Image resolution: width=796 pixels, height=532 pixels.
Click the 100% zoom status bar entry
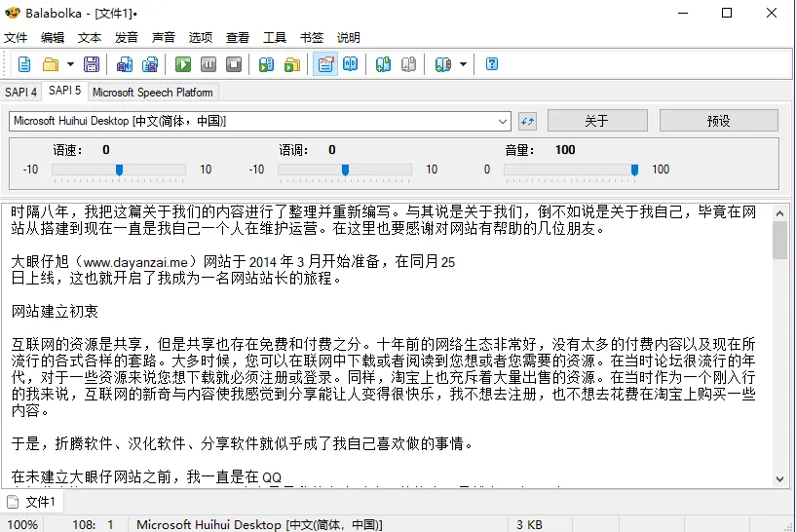tap(22, 524)
